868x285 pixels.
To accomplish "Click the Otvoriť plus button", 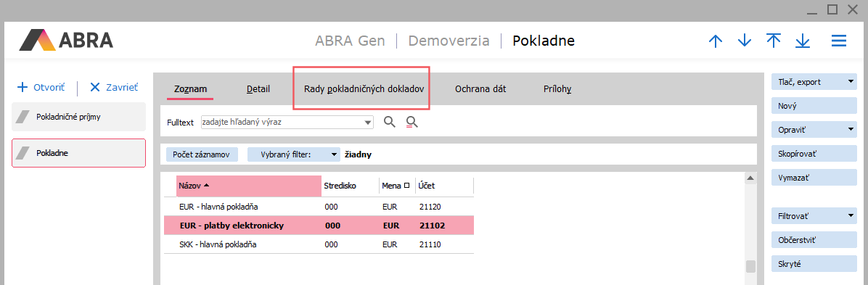I will tap(41, 88).
